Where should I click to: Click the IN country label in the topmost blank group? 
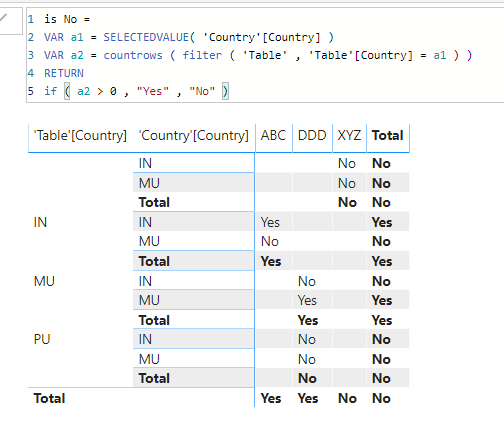145,163
